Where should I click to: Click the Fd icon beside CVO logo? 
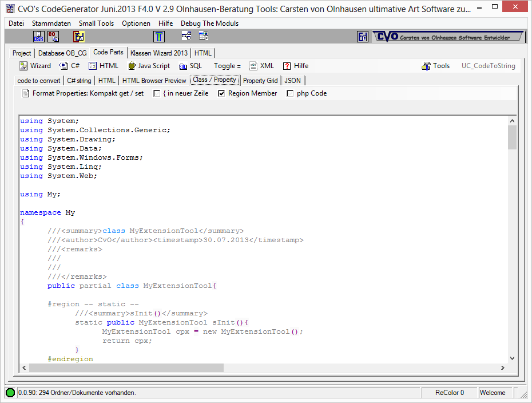362,37
